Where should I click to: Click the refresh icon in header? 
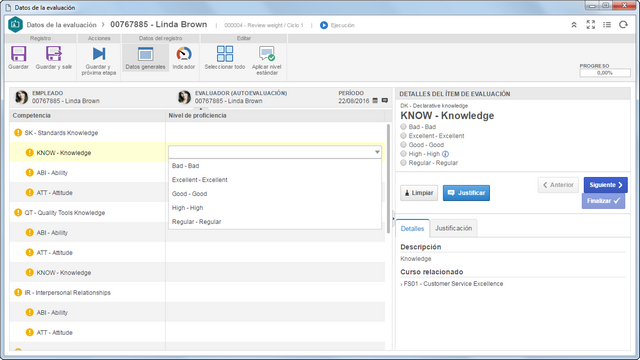tap(623, 25)
